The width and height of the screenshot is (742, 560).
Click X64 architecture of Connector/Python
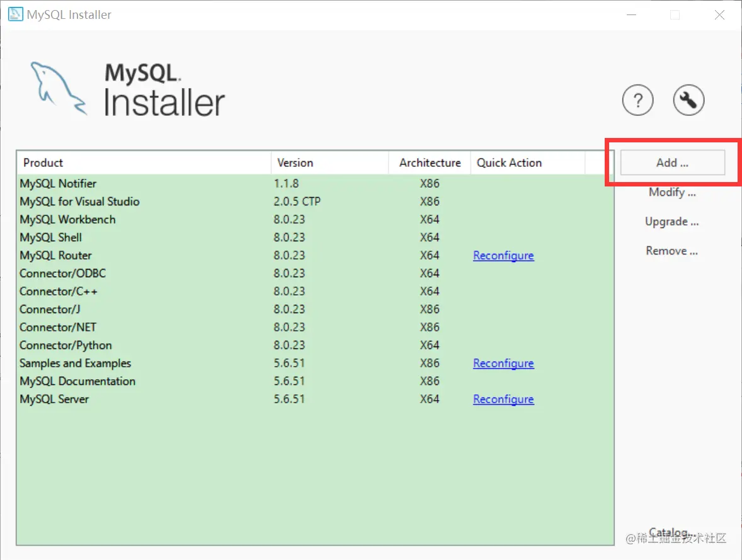(430, 346)
